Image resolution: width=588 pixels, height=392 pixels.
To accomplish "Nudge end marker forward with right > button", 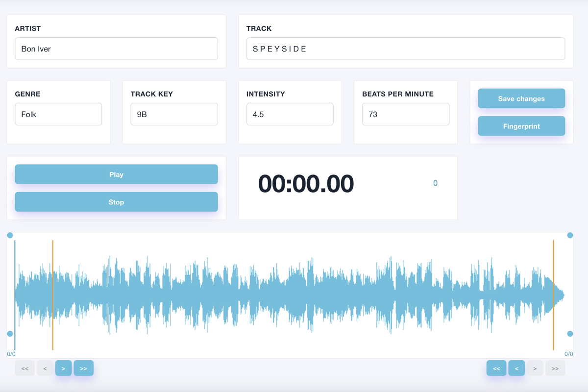I will point(535,368).
